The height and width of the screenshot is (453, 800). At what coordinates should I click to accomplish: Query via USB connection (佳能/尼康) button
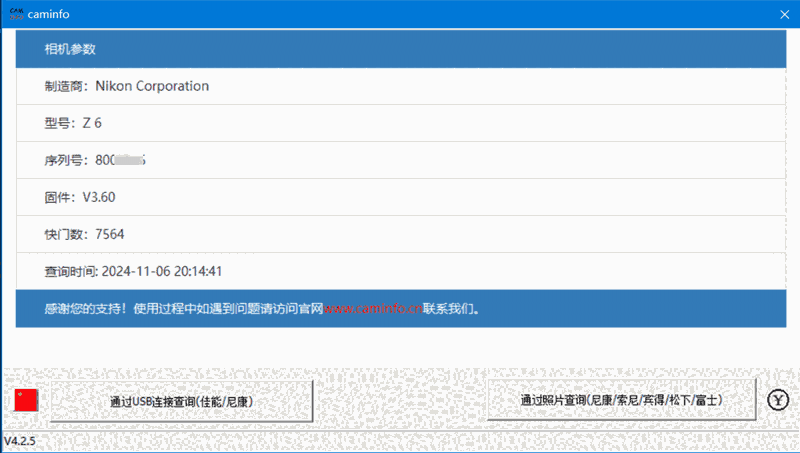tap(182, 401)
